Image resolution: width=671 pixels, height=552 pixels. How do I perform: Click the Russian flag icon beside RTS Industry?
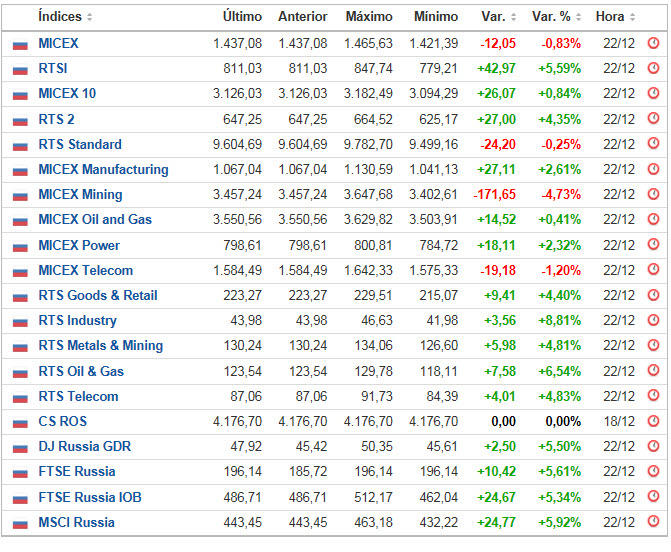19,321
